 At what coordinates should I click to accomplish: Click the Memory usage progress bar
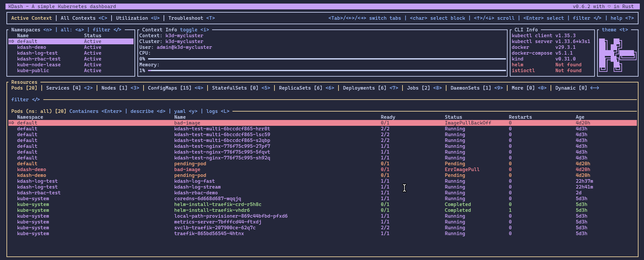coord(327,70)
